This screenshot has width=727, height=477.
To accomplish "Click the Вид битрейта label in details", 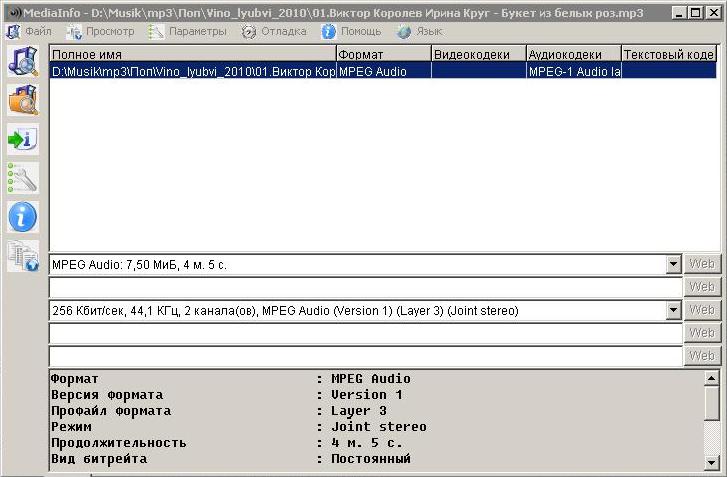I will pyautogui.click(x=99, y=458).
